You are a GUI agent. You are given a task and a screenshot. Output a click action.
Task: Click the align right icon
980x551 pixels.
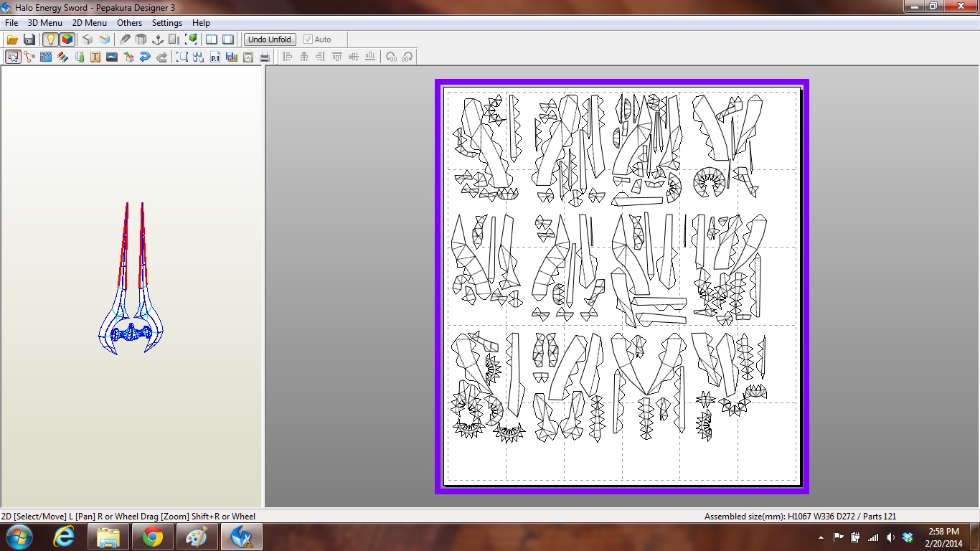[x=320, y=57]
